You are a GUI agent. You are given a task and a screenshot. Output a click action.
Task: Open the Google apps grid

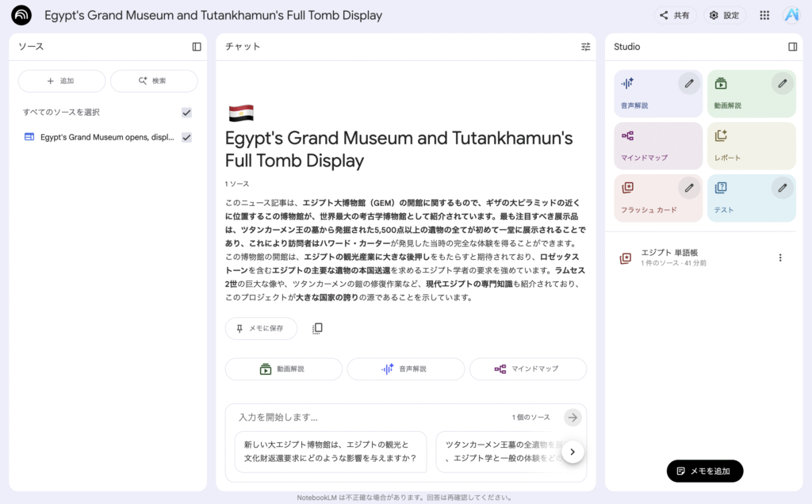point(764,15)
